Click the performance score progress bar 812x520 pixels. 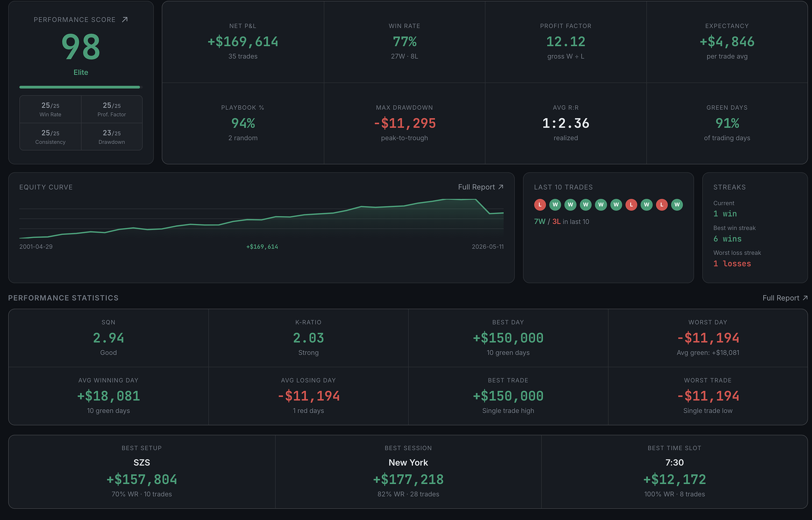point(81,87)
